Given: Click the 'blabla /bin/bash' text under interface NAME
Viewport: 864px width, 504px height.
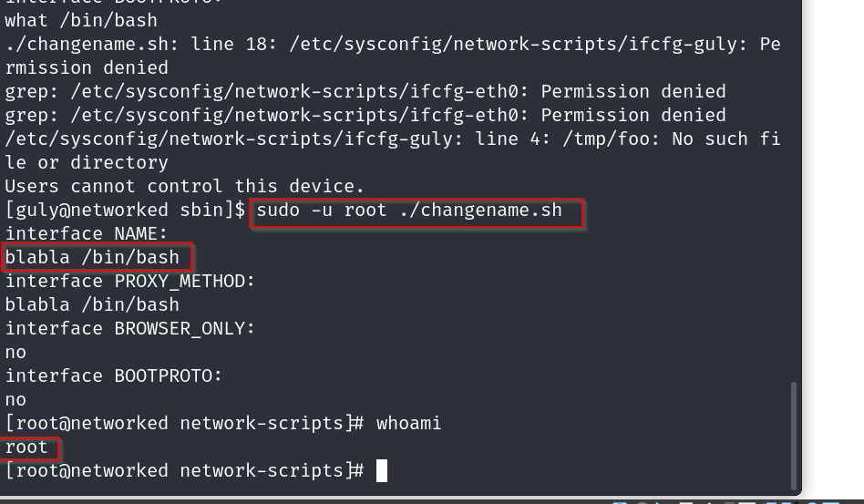Looking at the screenshot, I should (x=92, y=257).
